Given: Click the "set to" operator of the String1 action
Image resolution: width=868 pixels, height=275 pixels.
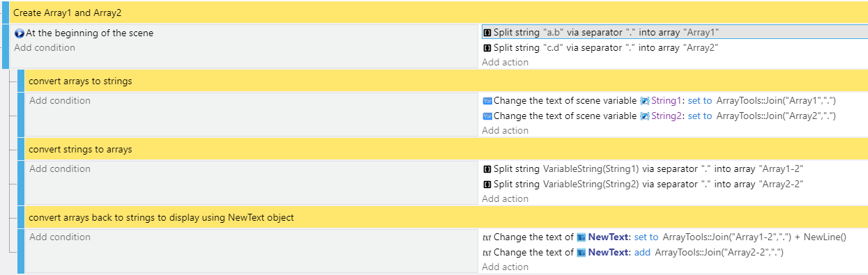Looking at the screenshot, I should 700,101.
